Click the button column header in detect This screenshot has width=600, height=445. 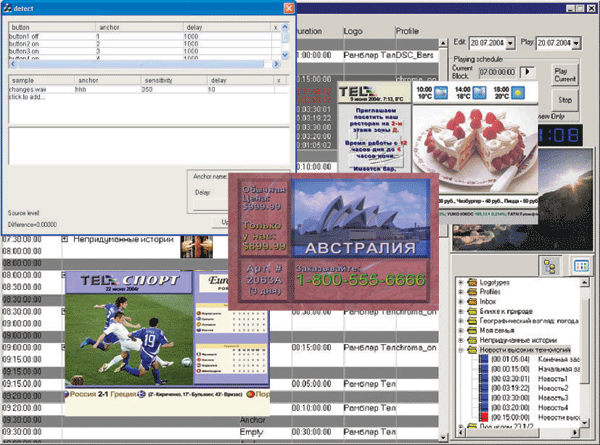coord(52,27)
